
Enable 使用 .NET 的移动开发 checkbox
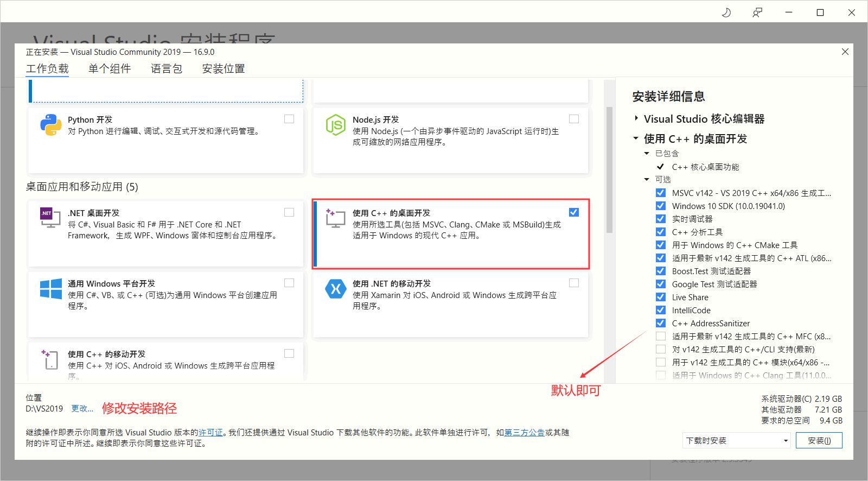click(x=574, y=283)
